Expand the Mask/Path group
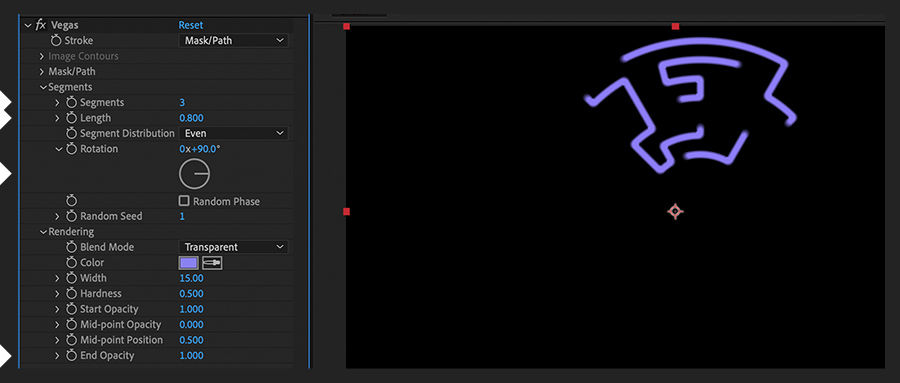The image size is (900, 383). tap(42, 72)
